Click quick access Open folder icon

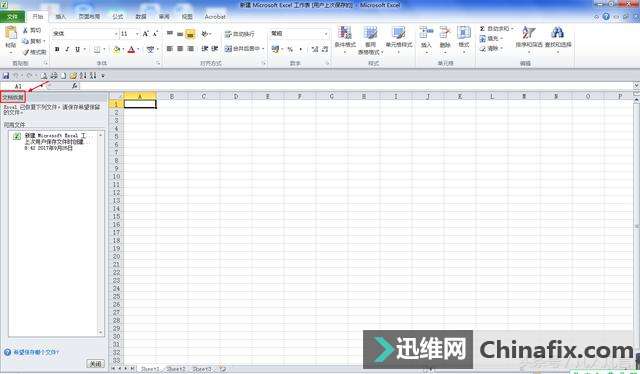click(x=73, y=76)
